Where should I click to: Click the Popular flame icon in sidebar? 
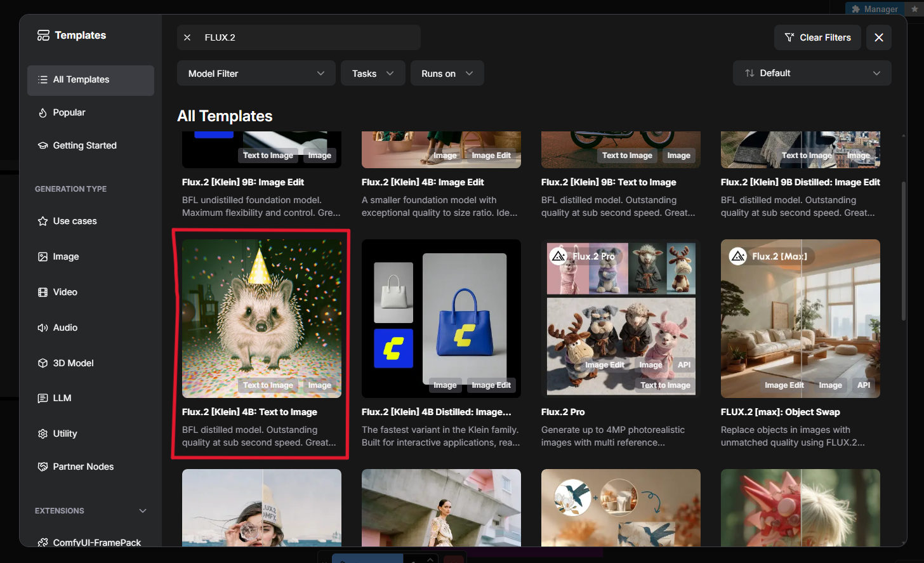pyautogui.click(x=43, y=112)
